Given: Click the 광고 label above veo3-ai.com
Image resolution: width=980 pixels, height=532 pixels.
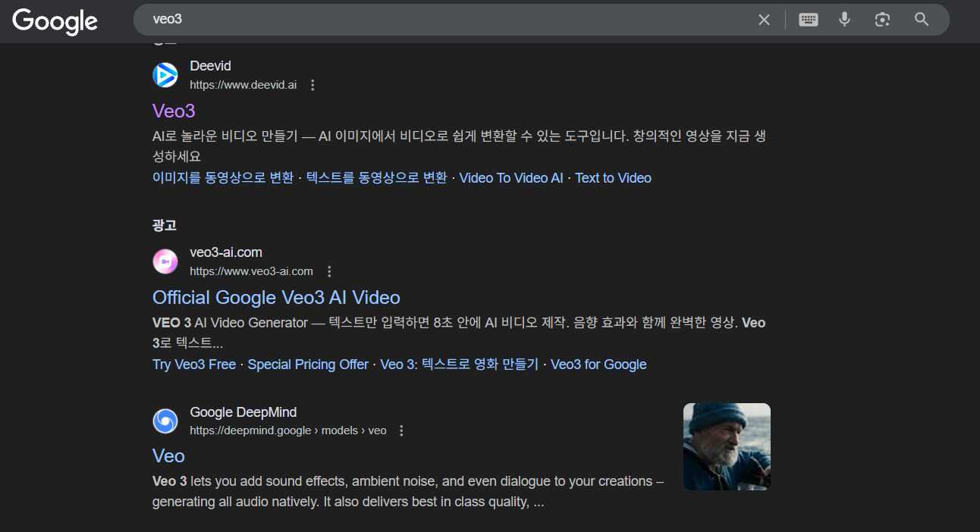Looking at the screenshot, I should coord(165,225).
